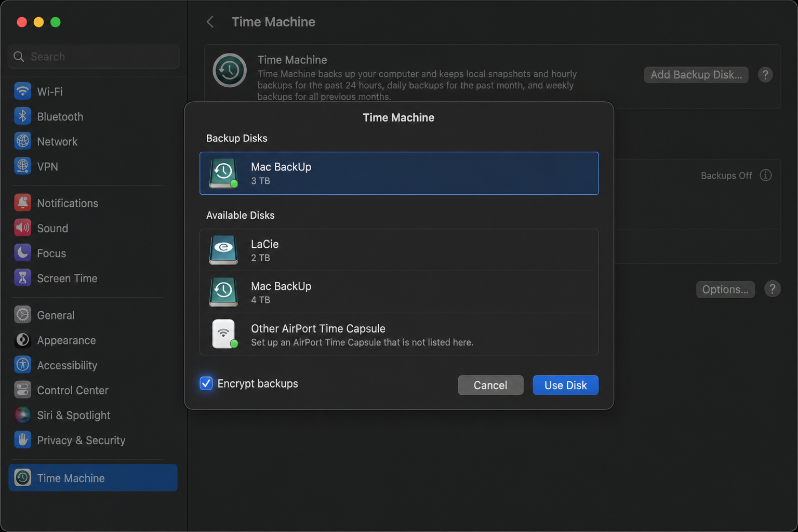Click the 'Available Disks' heading

[240, 215]
